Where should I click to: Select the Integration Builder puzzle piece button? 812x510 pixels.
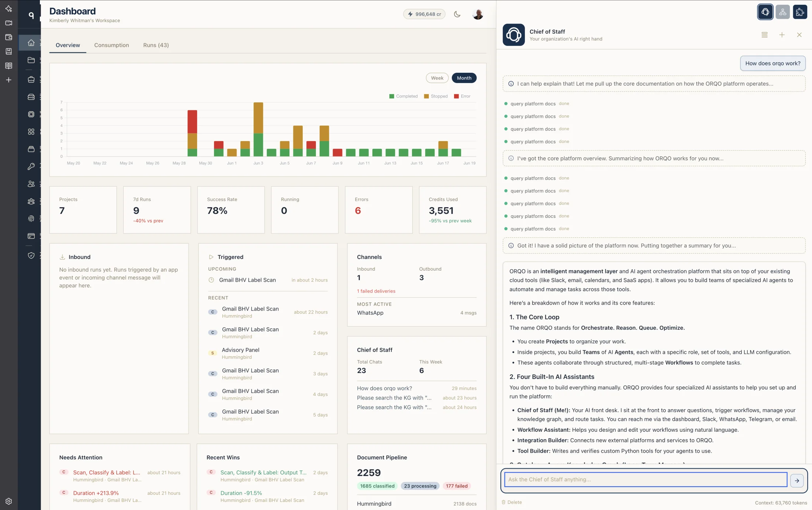[x=800, y=12]
